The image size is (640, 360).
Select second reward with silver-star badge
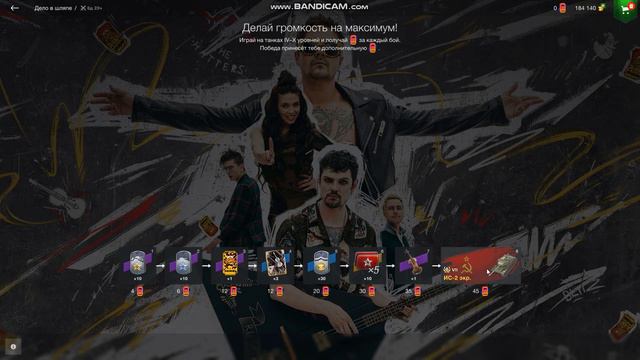point(183,265)
